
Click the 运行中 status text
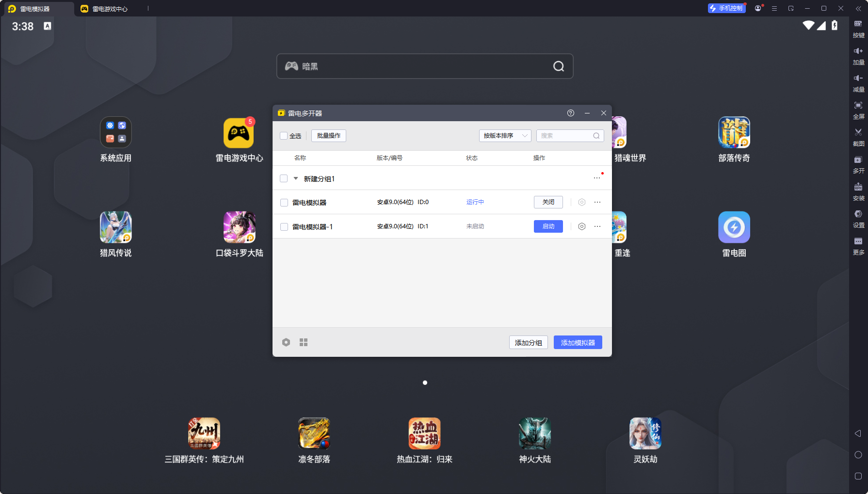pos(475,202)
